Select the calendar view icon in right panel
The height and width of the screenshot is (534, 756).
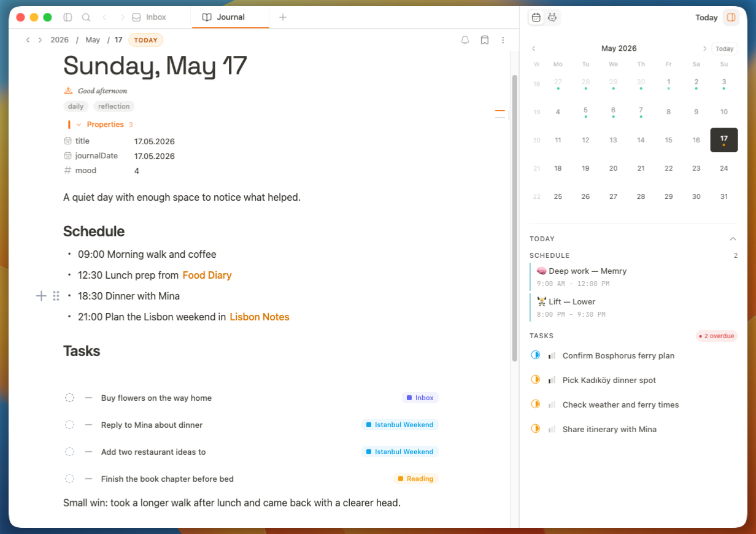point(536,17)
